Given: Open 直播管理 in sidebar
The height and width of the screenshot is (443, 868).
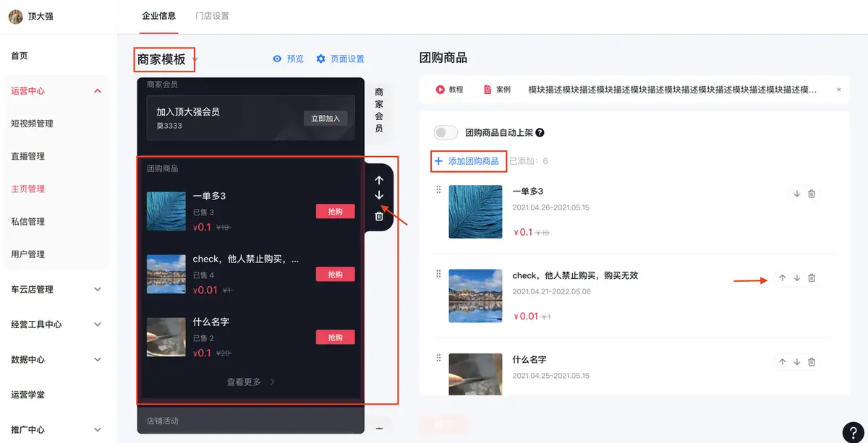Looking at the screenshot, I should (x=27, y=156).
